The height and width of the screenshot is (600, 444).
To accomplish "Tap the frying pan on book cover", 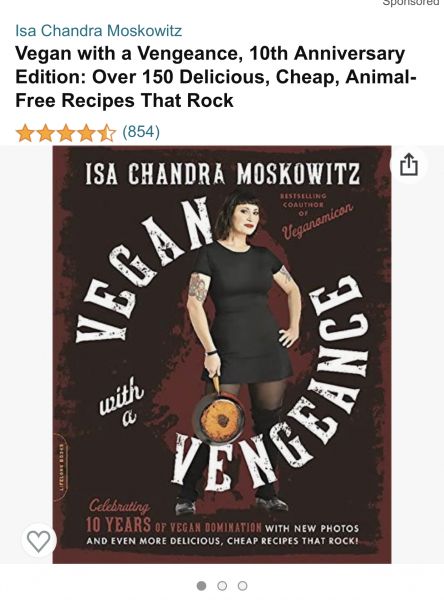I will (219, 417).
